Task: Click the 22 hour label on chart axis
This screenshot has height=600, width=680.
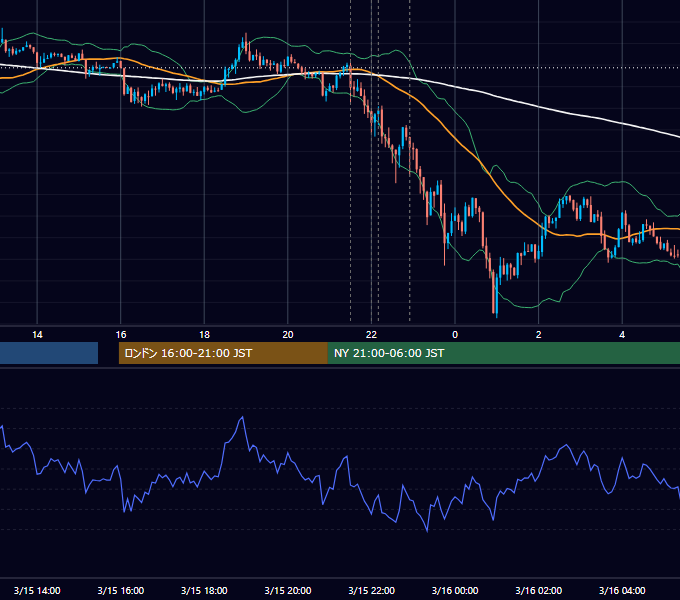Action: click(371, 335)
